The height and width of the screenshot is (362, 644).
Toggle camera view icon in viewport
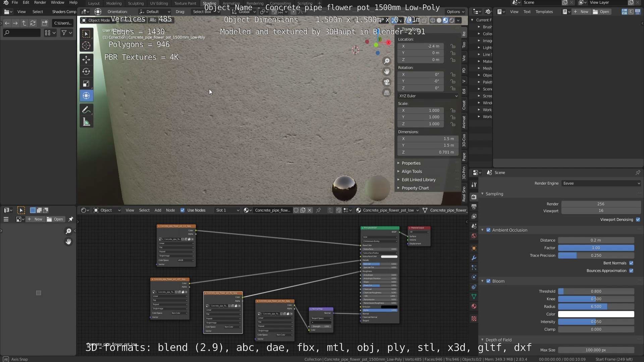coord(387,82)
